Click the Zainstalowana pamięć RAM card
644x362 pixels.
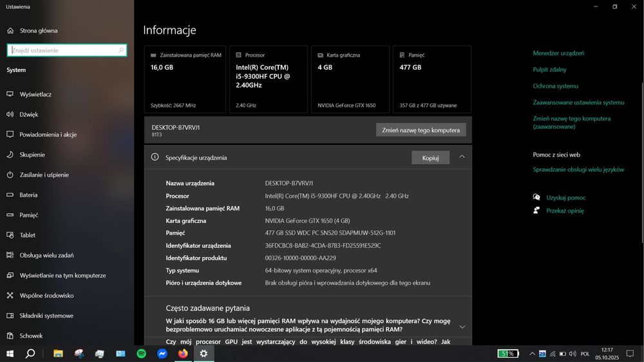point(185,79)
